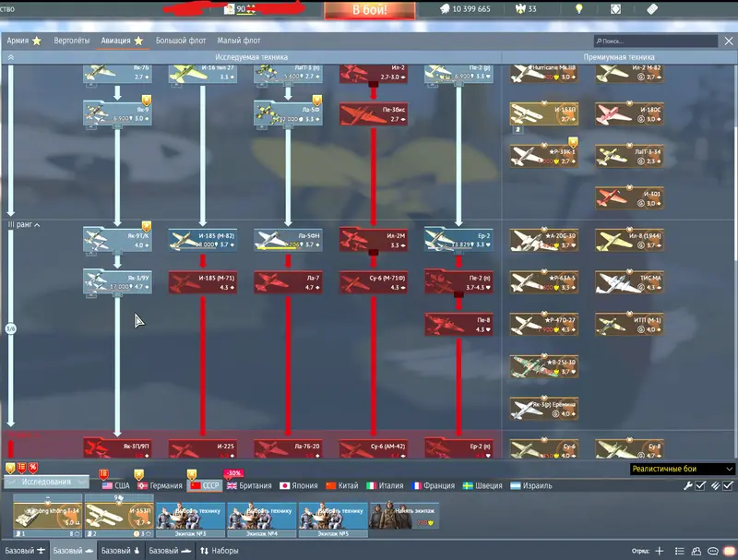Open the lightbulb hints icon
This screenshot has width=738, height=560.
579,9
